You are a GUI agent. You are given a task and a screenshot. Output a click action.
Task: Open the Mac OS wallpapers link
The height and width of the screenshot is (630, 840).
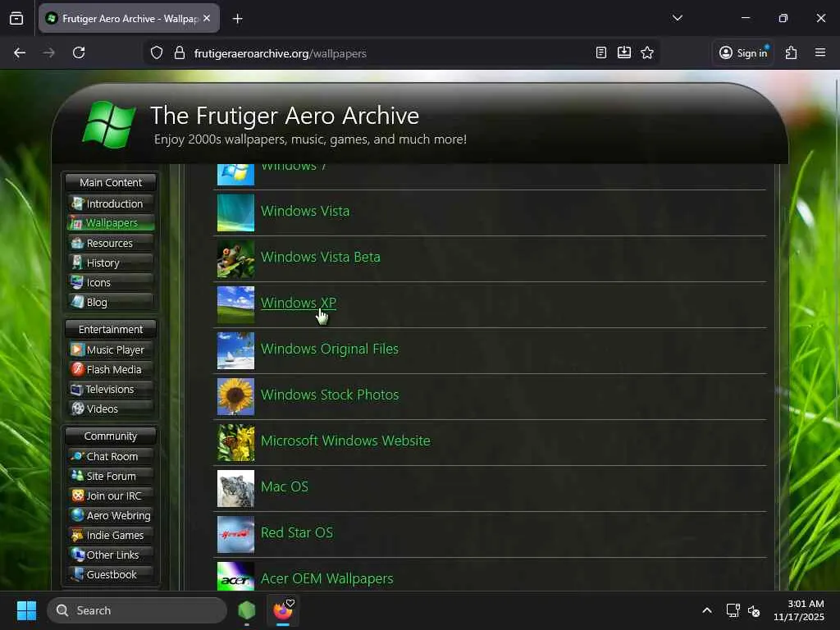click(285, 487)
